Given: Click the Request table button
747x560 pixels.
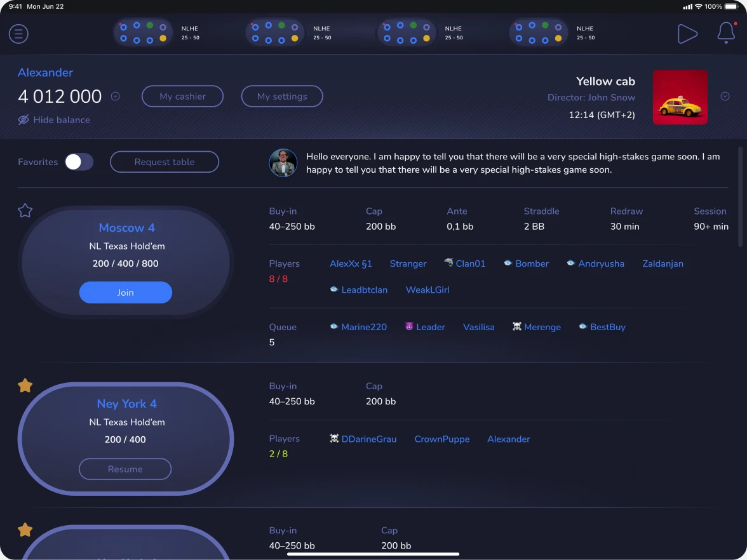Looking at the screenshot, I should point(165,162).
